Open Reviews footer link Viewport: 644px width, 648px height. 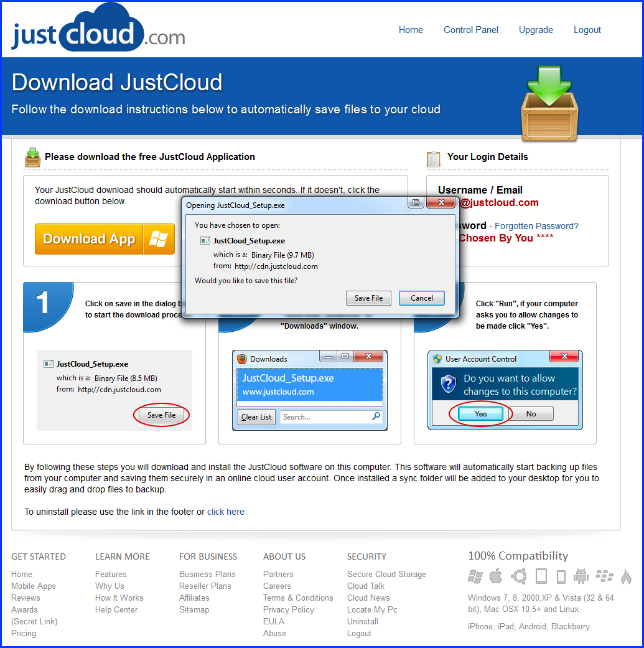pos(26,598)
